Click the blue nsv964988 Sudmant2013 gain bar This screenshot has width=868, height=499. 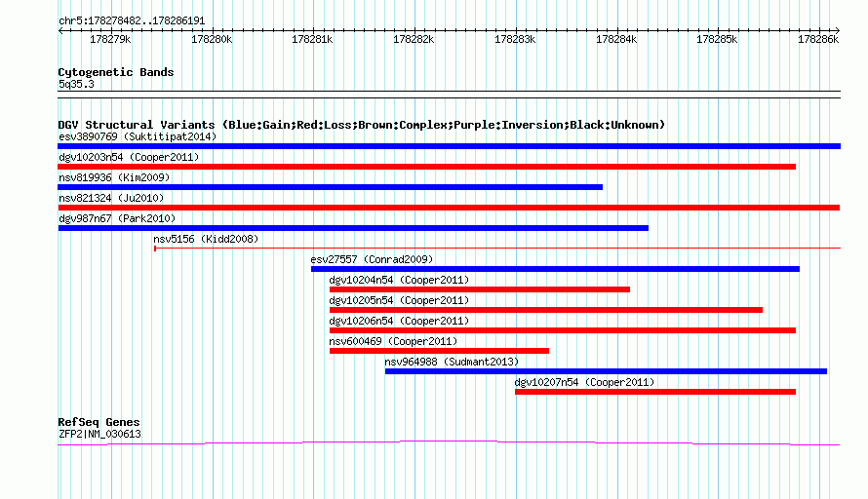[607, 371]
